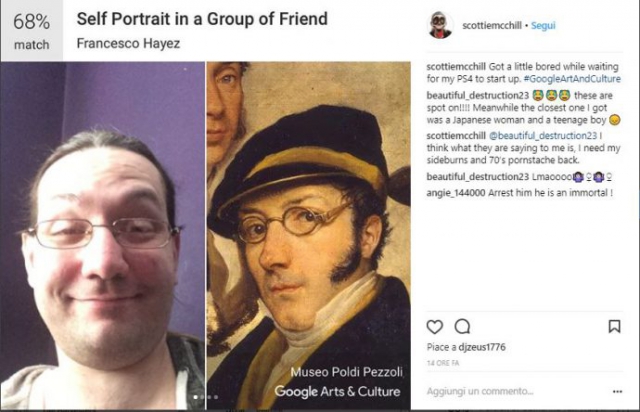Click the djzeus1776 liker name
Image resolution: width=640 pixels, height=412 pixels.
[x=482, y=347]
